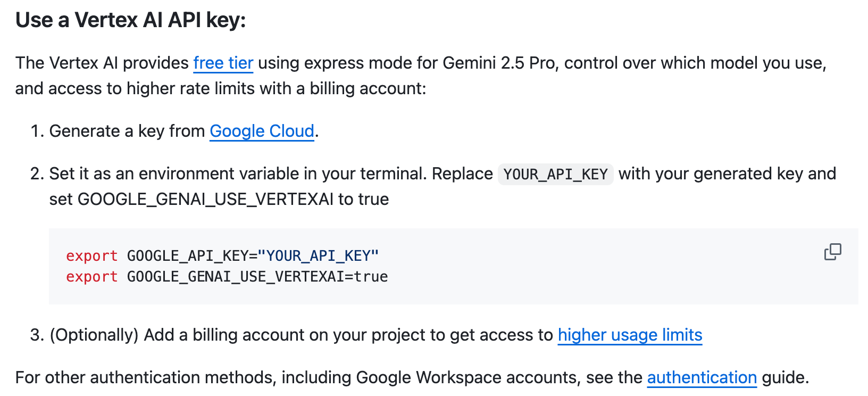Click the GOOGLE_API_KEY export line
The image size is (868, 396).
[222, 256]
